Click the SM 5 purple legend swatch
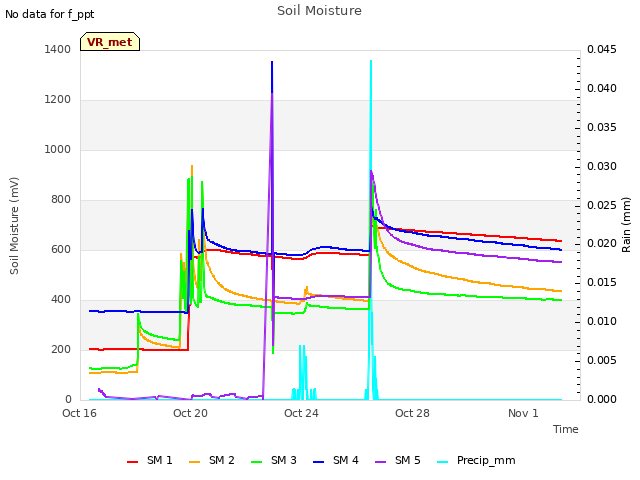This screenshot has width=640, height=480. coord(380,462)
